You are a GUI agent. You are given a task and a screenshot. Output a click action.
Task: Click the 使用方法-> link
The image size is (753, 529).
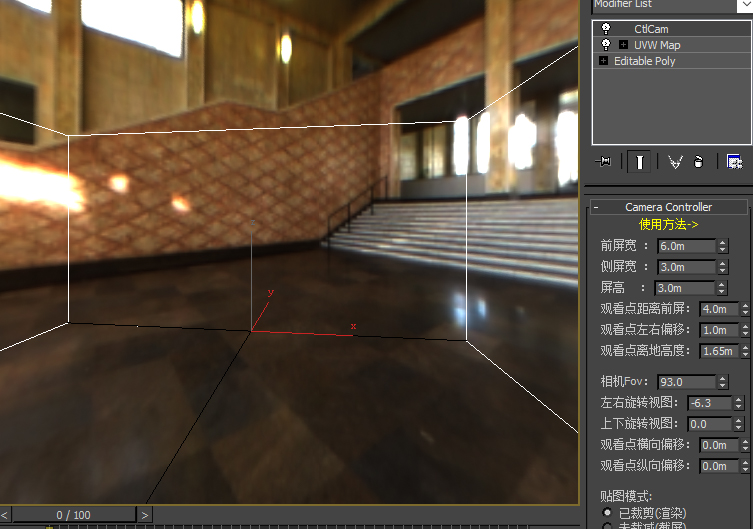click(x=668, y=225)
